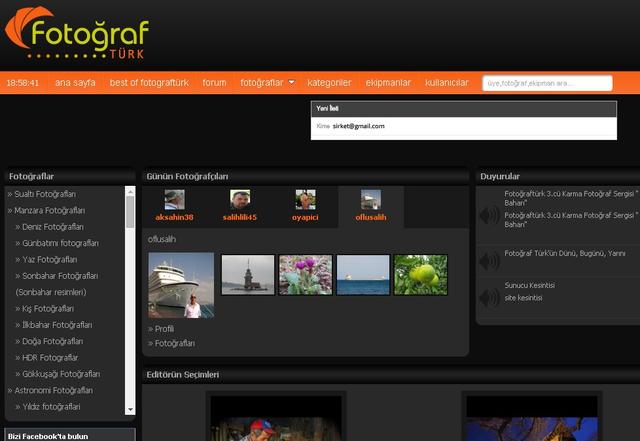Open first Fotoğraftürk 3.cü Karma Sergisi announcement

tap(571, 198)
